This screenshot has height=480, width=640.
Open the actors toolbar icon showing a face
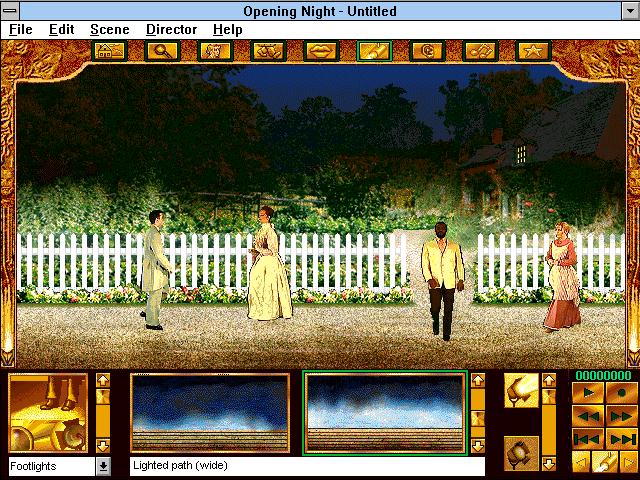tap(215, 51)
